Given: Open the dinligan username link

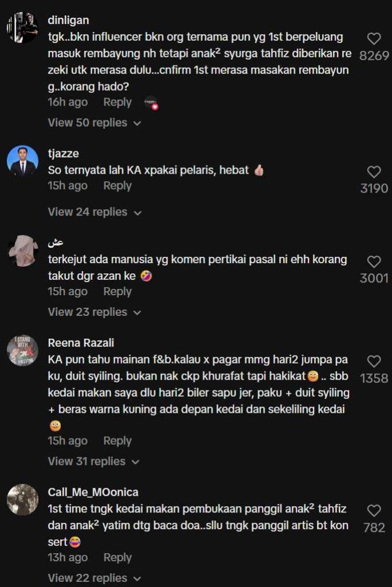Looking at the screenshot, I should [69, 20].
